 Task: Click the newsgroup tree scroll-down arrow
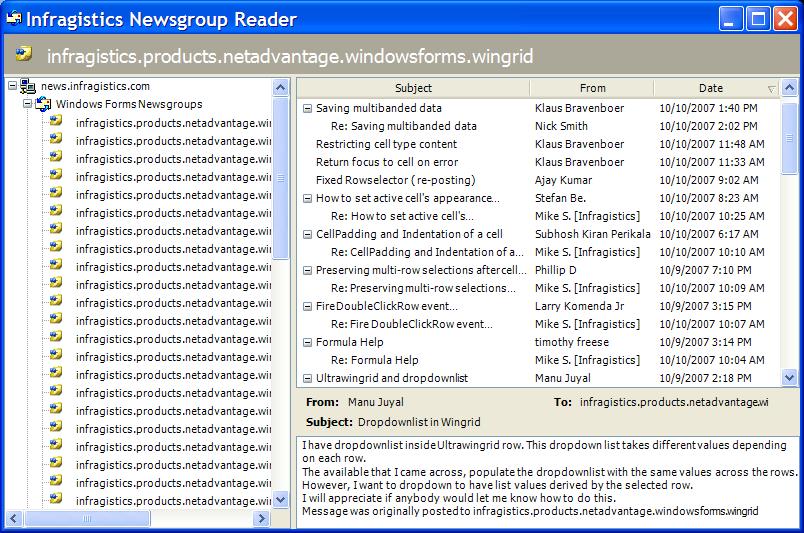pos(280,499)
